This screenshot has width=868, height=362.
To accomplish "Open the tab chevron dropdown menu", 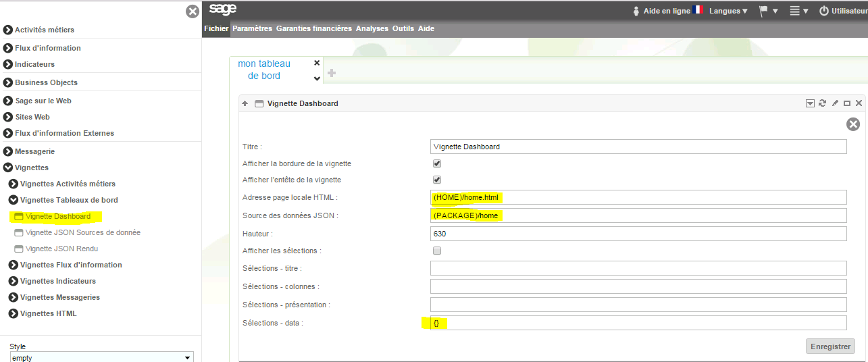I will [317, 78].
